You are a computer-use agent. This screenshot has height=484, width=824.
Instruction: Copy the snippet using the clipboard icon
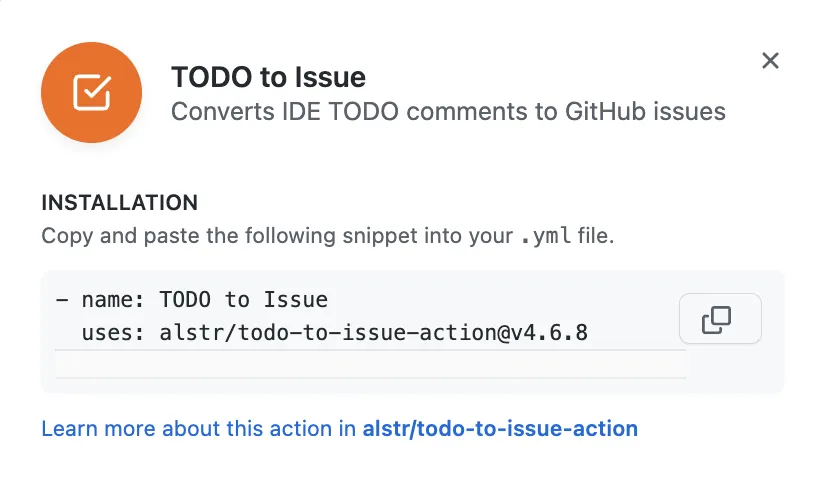click(719, 319)
